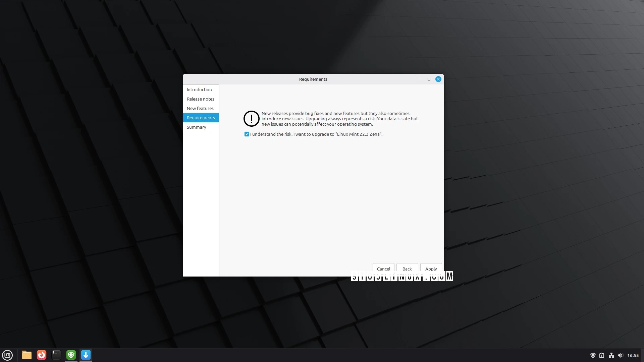
Task: Open the volume control in the tray
Action: pyautogui.click(x=620, y=355)
